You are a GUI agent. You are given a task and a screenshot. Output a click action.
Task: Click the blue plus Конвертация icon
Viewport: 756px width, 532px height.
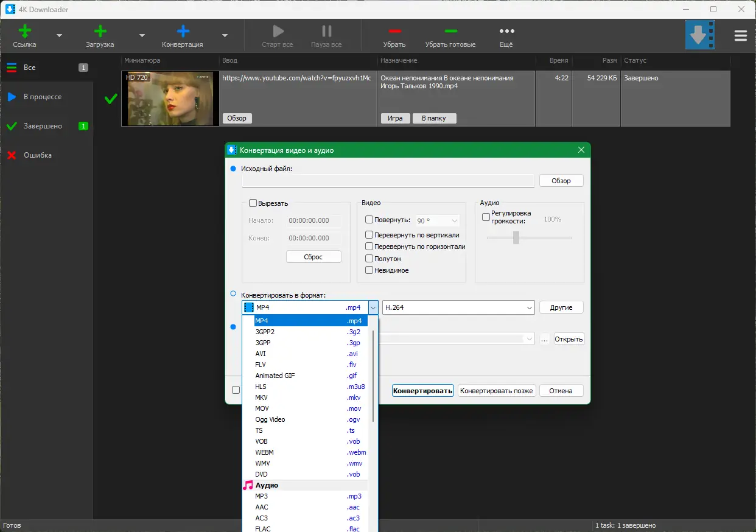point(183,32)
